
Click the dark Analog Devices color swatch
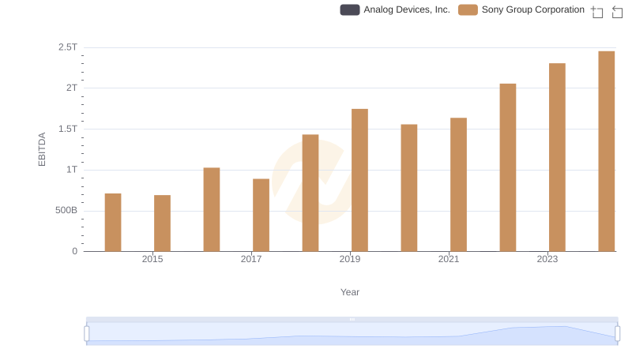pos(350,9)
